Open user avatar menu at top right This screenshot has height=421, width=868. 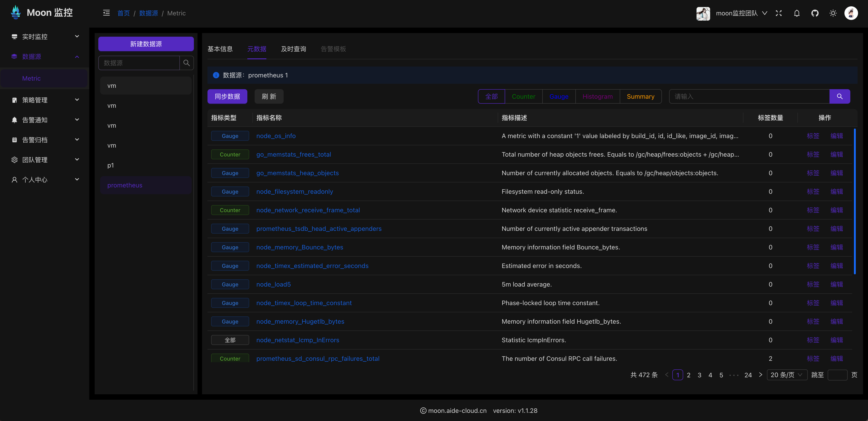click(851, 13)
